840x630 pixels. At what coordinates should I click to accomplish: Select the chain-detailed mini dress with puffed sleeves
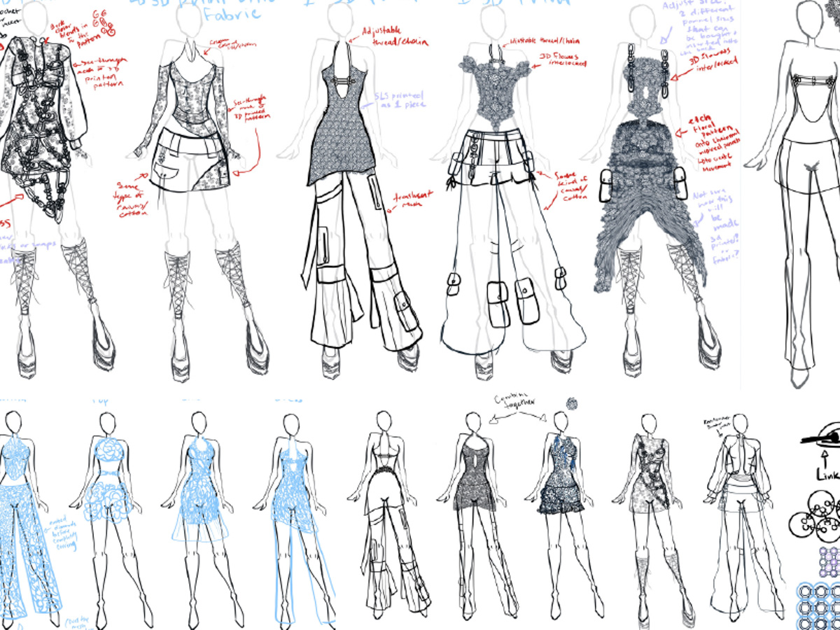(x=43, y=140)
